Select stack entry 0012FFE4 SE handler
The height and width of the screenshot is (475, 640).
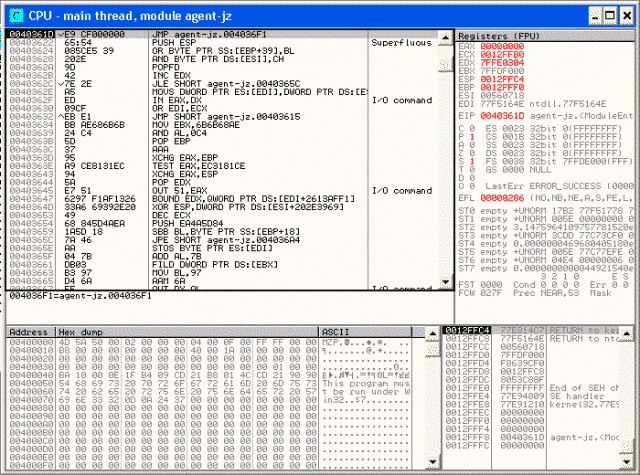pos(531,396)
